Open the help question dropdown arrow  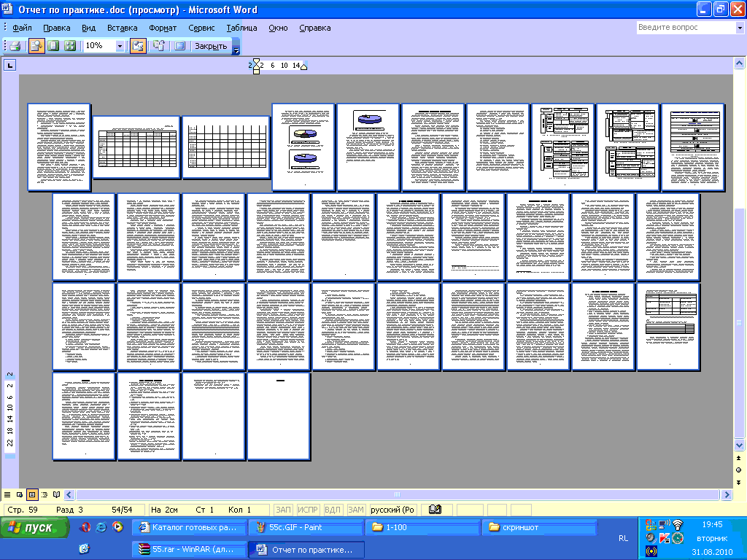pyautogui.click(x=739, y=28)
